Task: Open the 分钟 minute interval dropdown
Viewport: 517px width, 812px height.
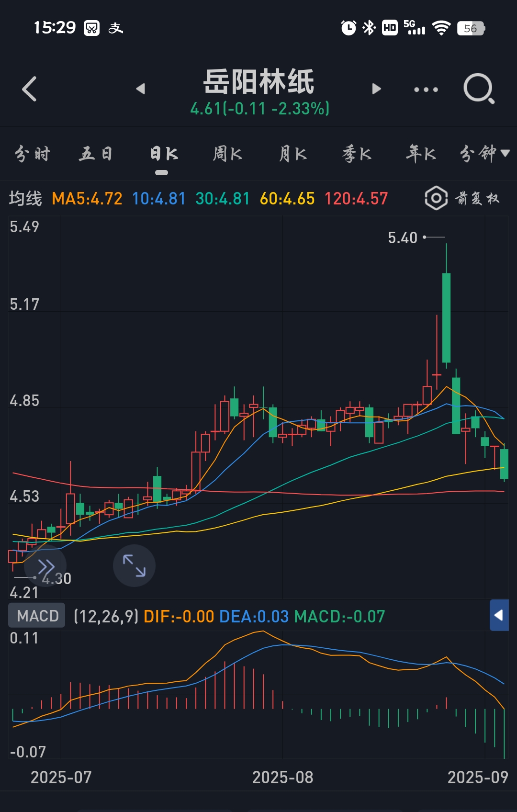Action: coord(484,154)
